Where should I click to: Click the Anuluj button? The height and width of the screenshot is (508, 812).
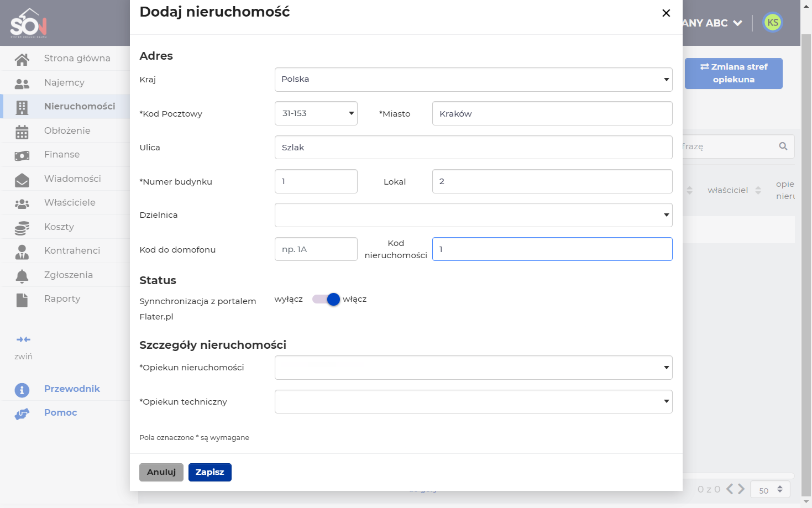tap(161, 472)
